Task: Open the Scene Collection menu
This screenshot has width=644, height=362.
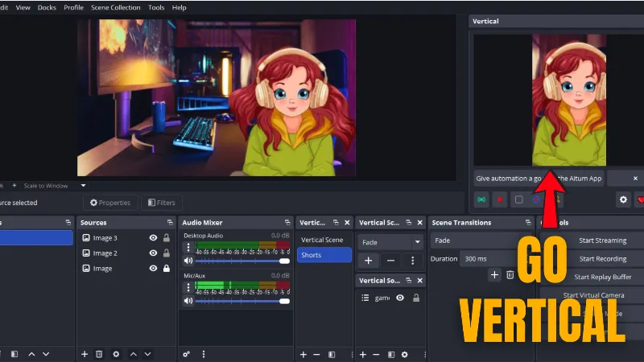Action: [x=115, y=7]
